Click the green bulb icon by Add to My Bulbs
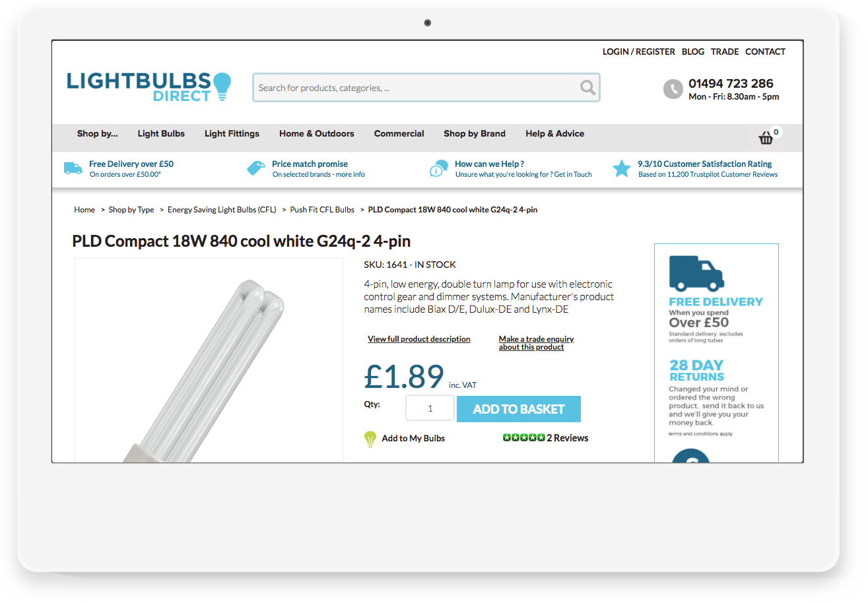Screen dimensions: 868x603 (x=370, y=439)
